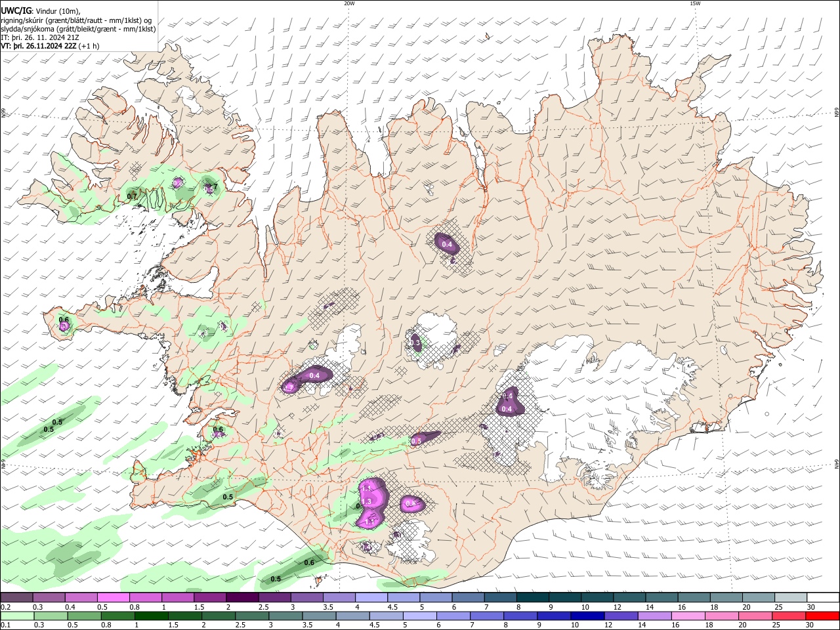The height and width of the screenshot is (630, 840).
Task: Click the 0.2 legend value label
Action: point(5,608)
